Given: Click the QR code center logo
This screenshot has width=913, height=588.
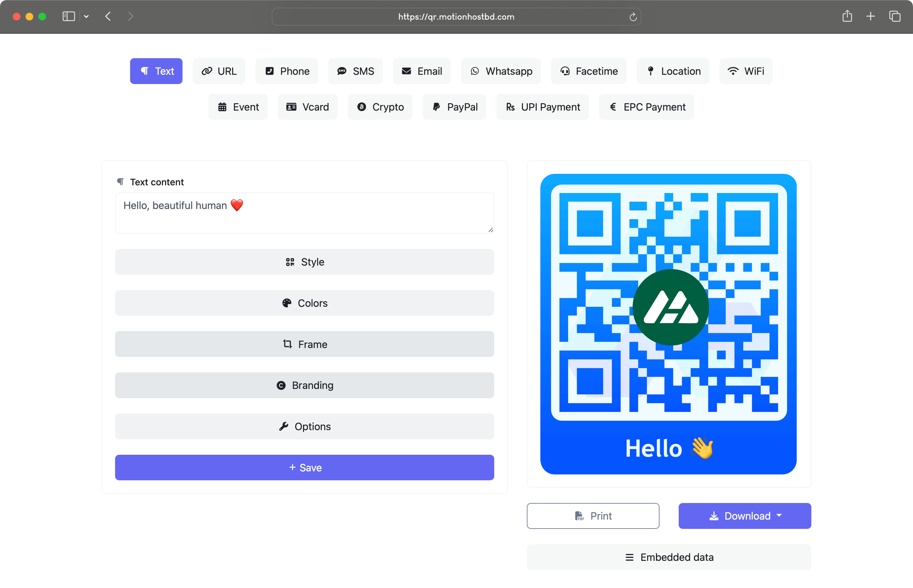Looking at the screenshot, I should coord(671,307).
